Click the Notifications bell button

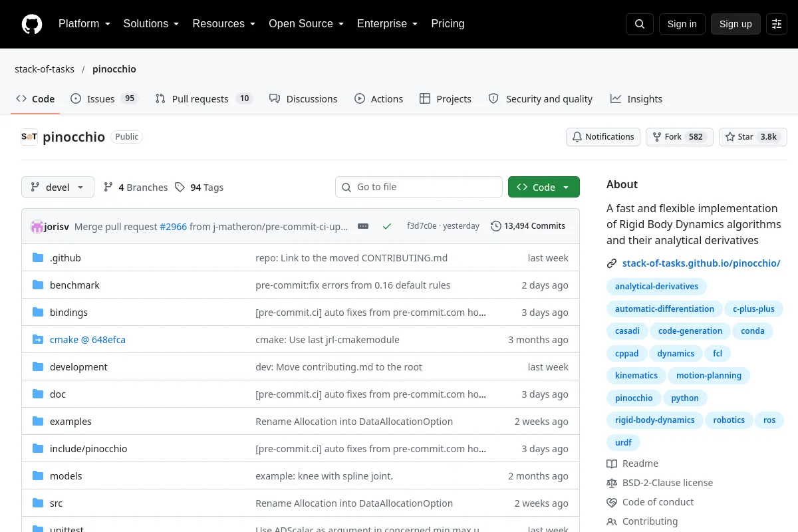pos(603,137)
